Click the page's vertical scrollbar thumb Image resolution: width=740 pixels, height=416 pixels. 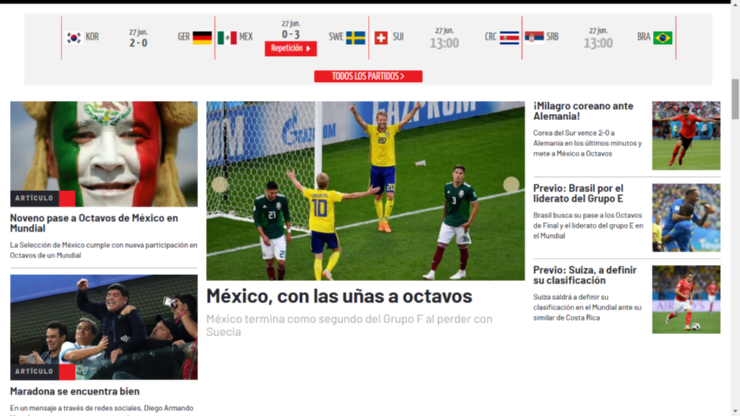(735, 98)
